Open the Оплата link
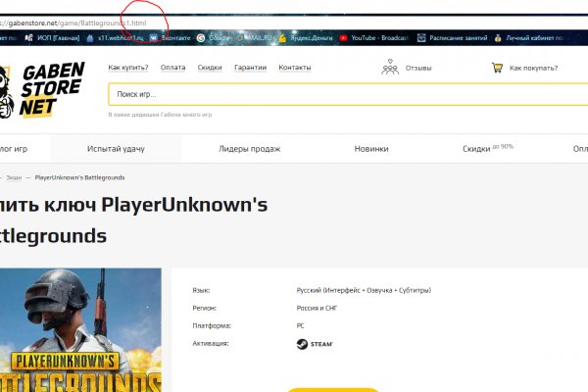588x392 pixels. [x=172, y=68]
